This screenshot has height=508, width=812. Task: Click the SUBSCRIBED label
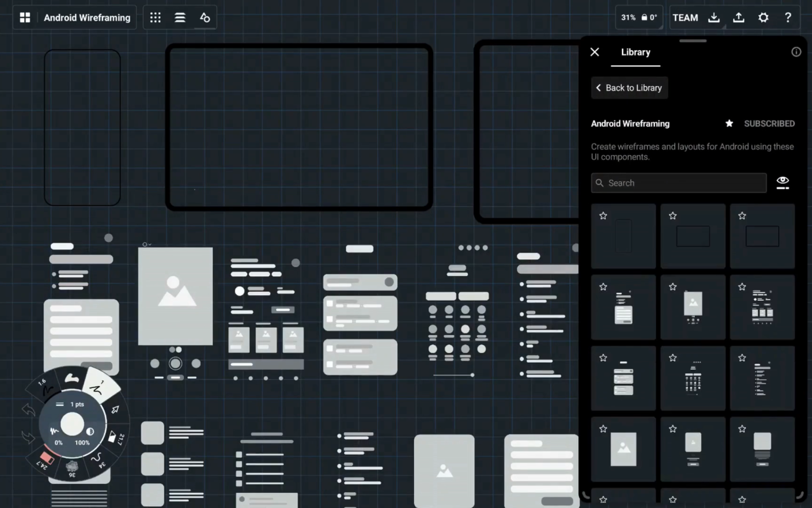tap(769, 124)
